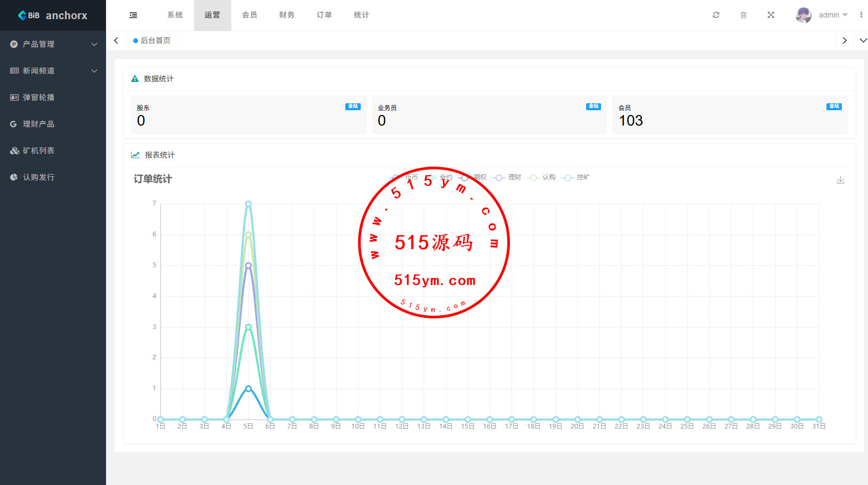
Task: Open the 财务 top menu
Action: coord(287,15)
